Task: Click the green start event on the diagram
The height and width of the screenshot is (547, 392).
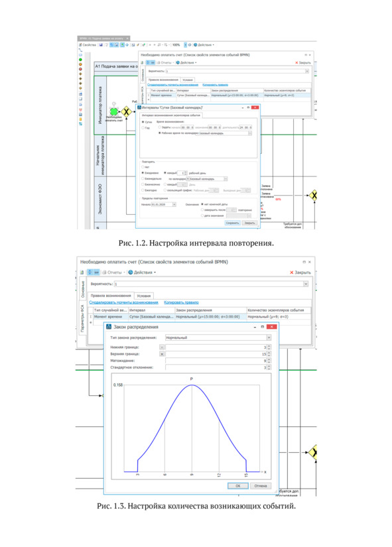Action: pos(114,111)
